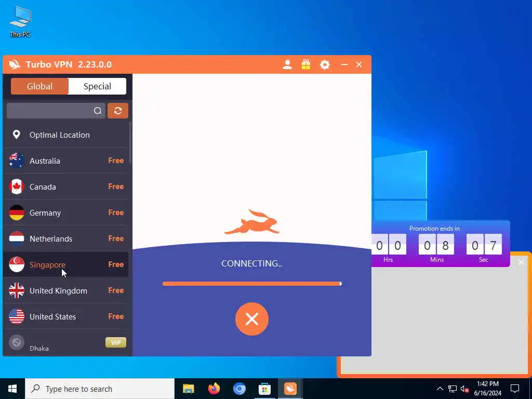Refresh the server list
532x399 pixels.
tap(118, 111)
